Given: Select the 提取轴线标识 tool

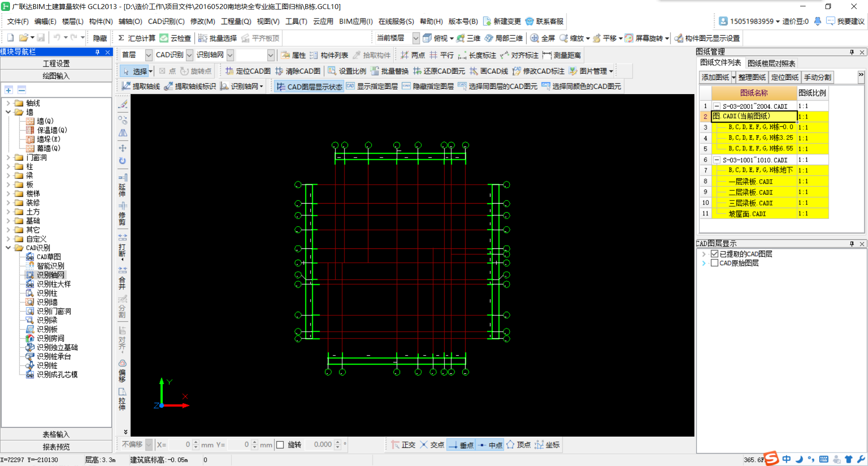Looking at the screenshot, I should pyautogui.click(x=190, y=86).
